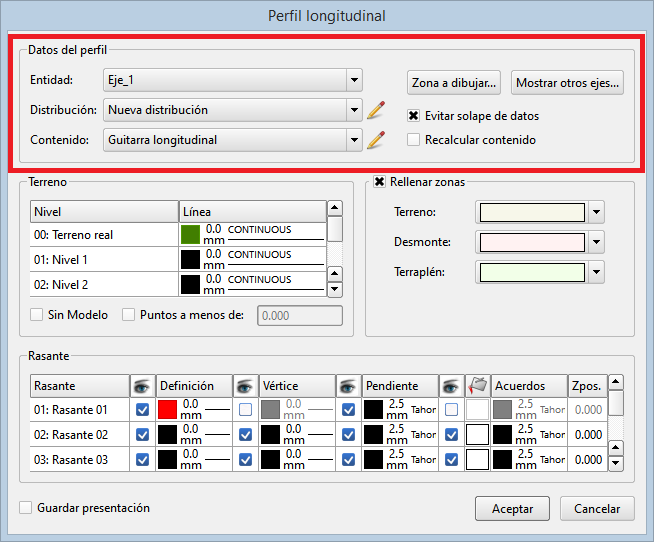The width and height of the screenshot is (654, 542).
Task: Click the paint bucket fill column header
Action: 478,386
